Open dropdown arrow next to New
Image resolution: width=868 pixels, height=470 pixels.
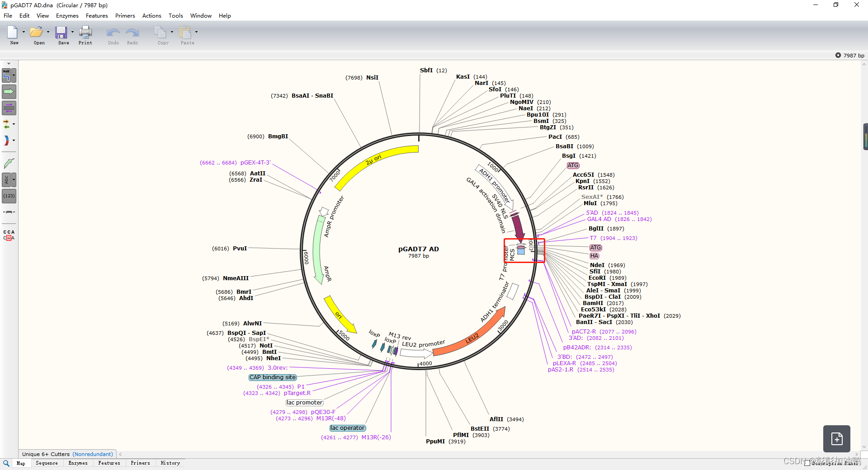click(x=24, y=32)
